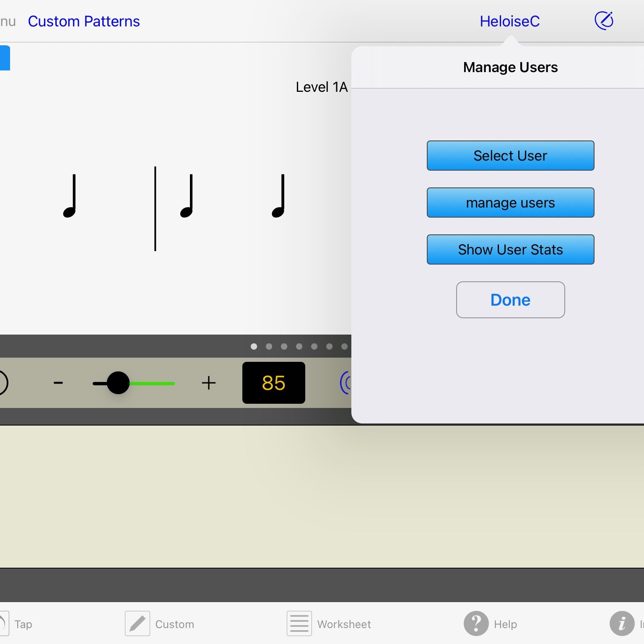Increase tempo with the plus button
The image size is (644, 644).
[x=208, y=383]
